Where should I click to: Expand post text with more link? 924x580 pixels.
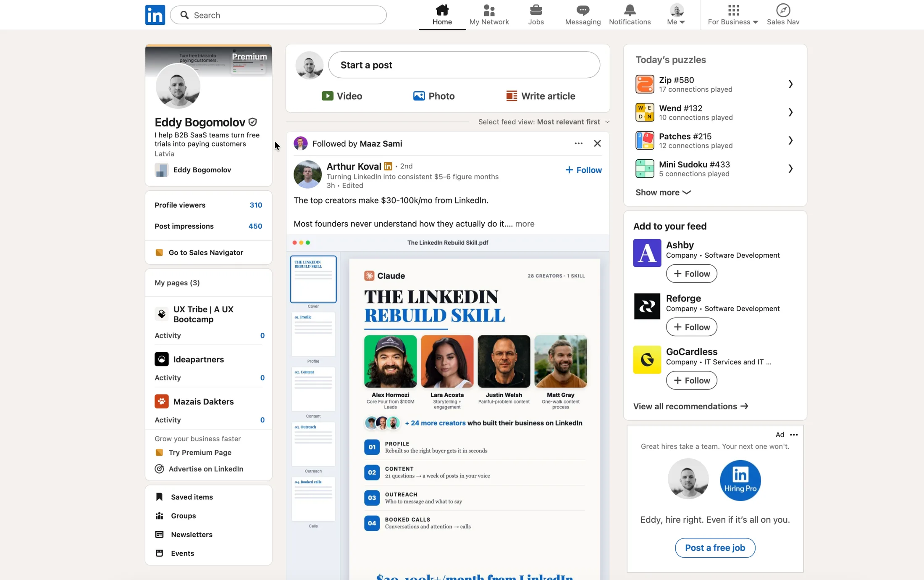click(525, 224)
